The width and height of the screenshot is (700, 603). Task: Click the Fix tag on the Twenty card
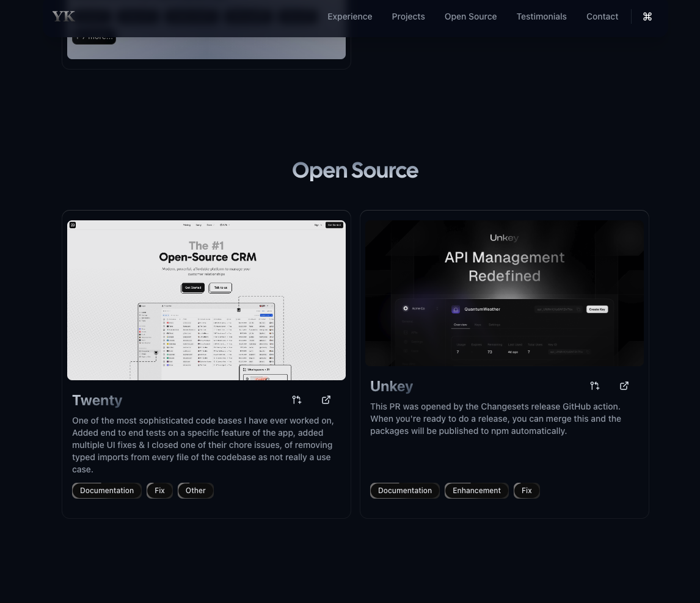click(159, 491)
